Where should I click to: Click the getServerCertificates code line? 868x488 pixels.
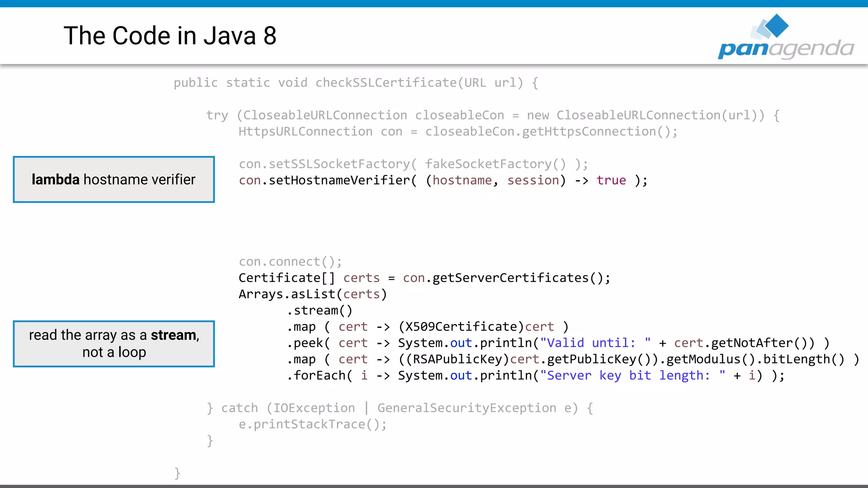[x=424, y=278]
